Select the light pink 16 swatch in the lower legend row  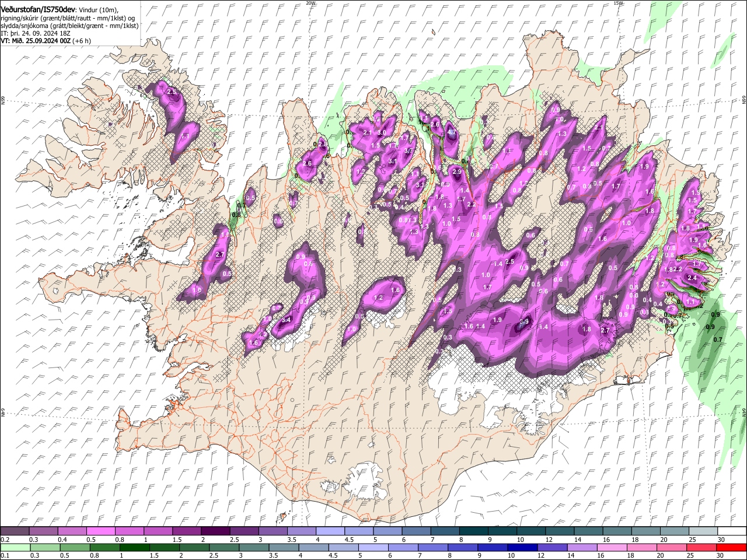(612, 547)
